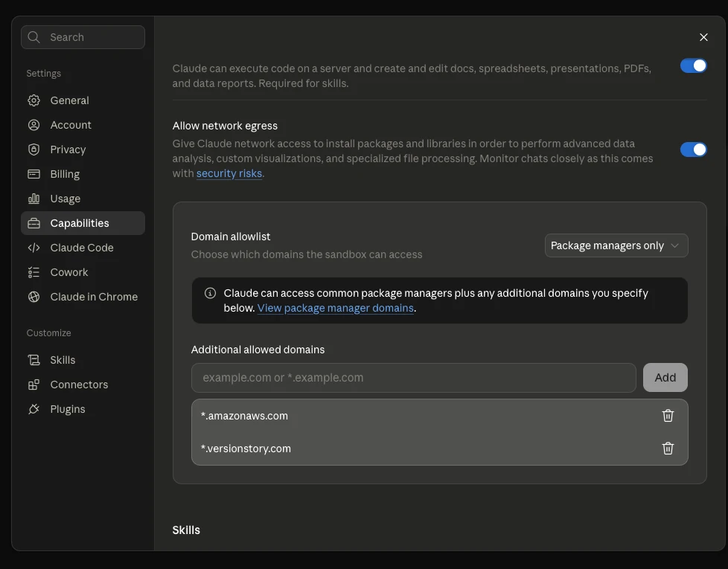Click the Skills section heading

186,530
